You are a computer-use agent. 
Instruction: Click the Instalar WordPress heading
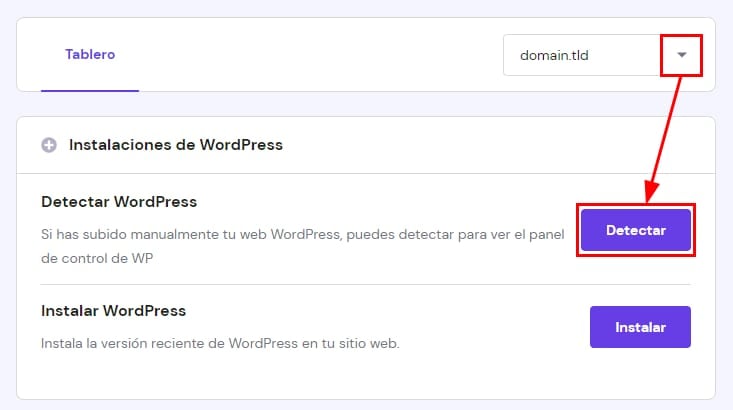coord(113,311)
